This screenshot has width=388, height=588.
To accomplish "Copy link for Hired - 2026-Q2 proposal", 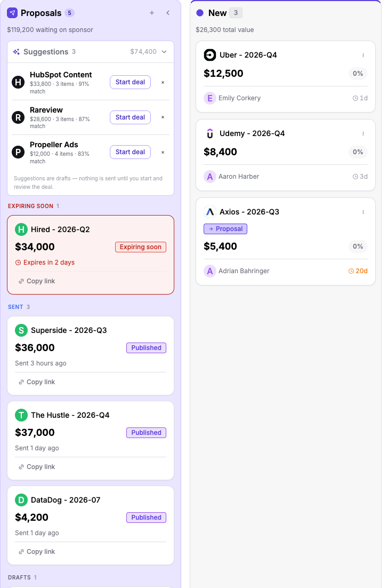I will 37,281.
